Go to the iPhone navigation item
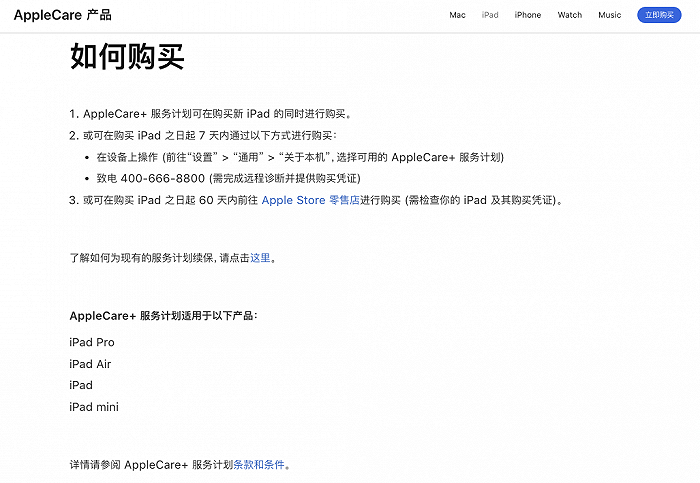This screenshot has width=700, height=483. coord(527,15)
